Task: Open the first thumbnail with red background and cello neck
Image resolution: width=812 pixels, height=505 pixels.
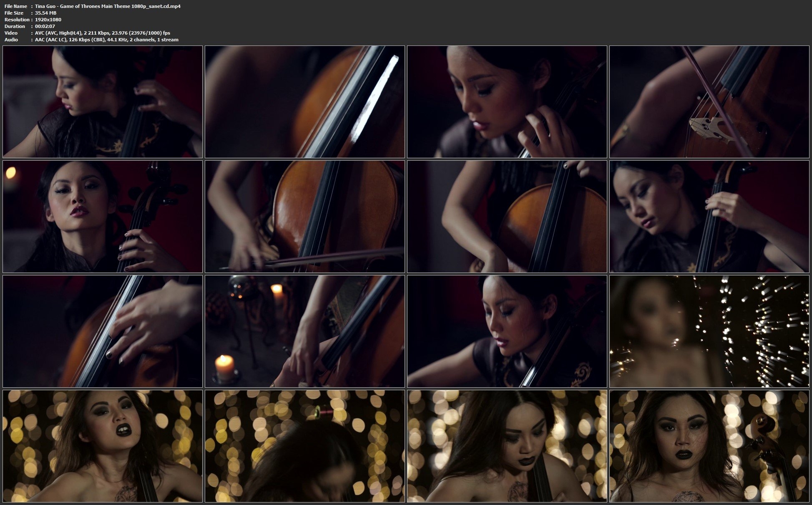Action: point(103,102)
